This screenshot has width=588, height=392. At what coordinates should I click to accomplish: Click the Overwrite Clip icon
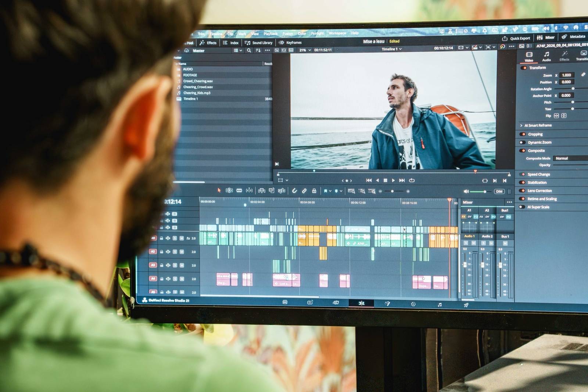click(272, 190)
